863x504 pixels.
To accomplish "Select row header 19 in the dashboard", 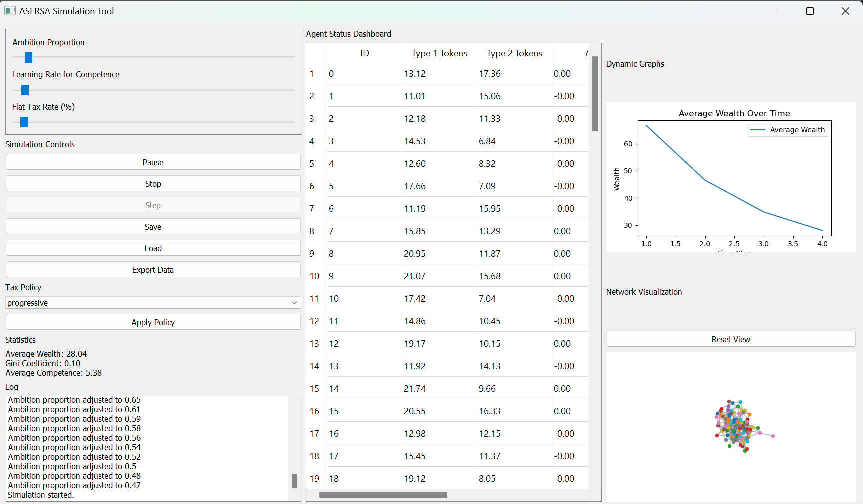I will click(x=317, y=479).
